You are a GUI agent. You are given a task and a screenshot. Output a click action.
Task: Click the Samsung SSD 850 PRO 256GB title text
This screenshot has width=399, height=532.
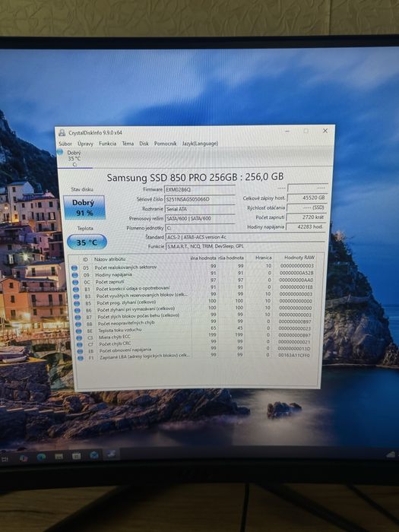pos(195,177)
